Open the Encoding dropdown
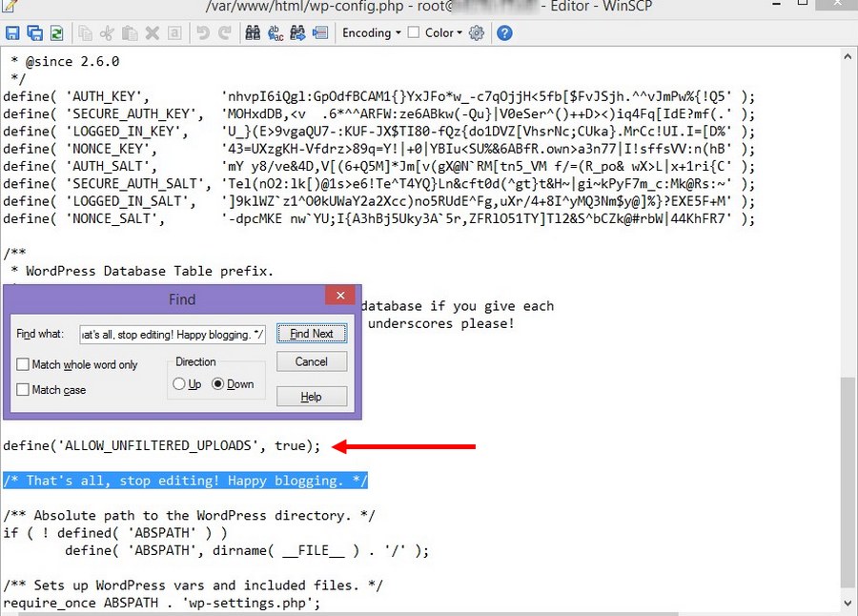The image size is (858, 616). pyautogui.click(x=370, y=32)
